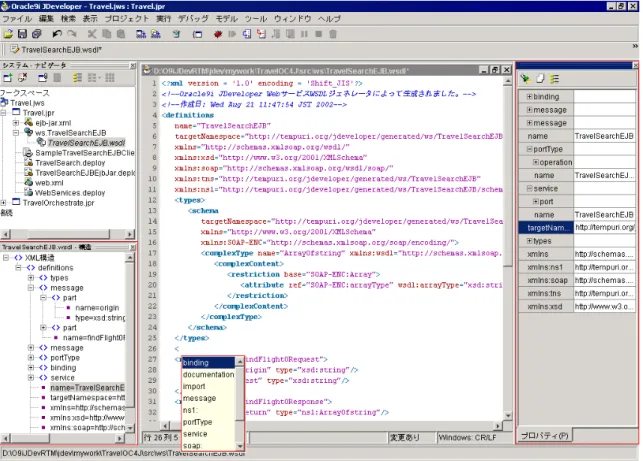
Task: Expand the TravelOrchestrate.jpr project node
Action: pos(3,203)
